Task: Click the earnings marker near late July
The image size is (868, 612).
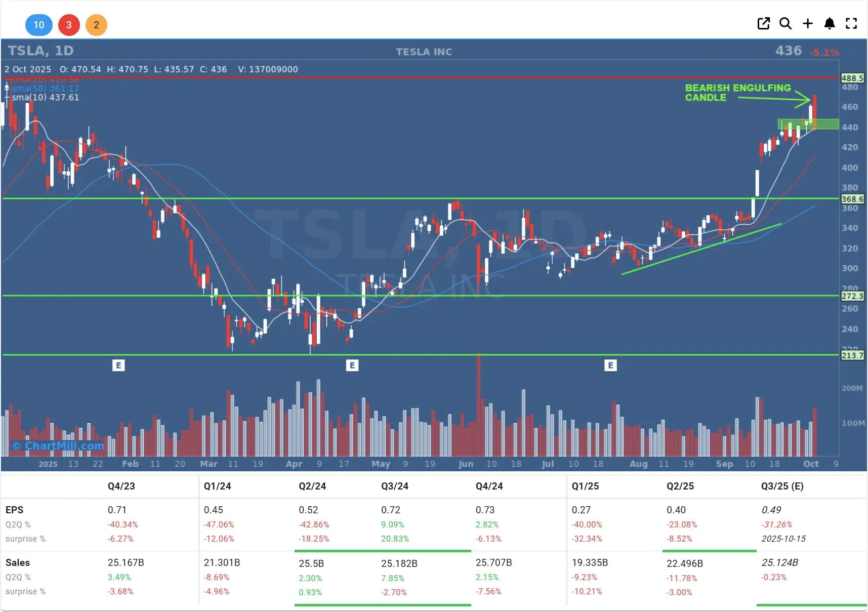Action: [610, 365]
